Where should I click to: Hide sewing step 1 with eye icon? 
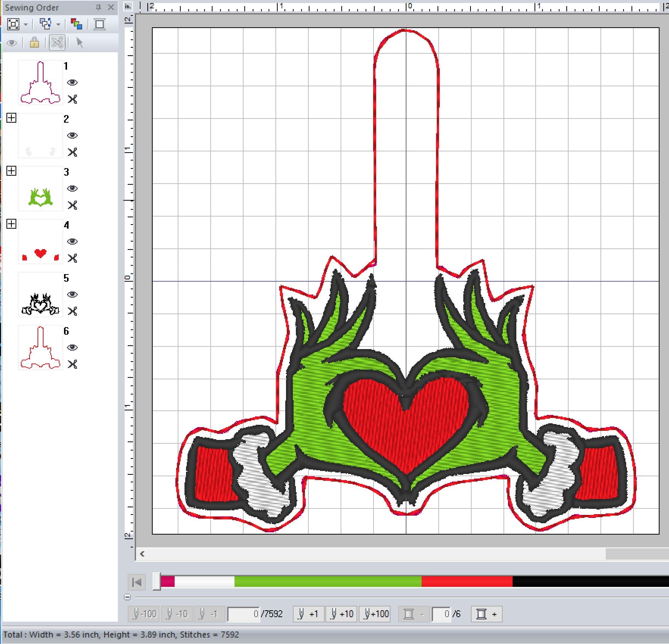[72, 83]
